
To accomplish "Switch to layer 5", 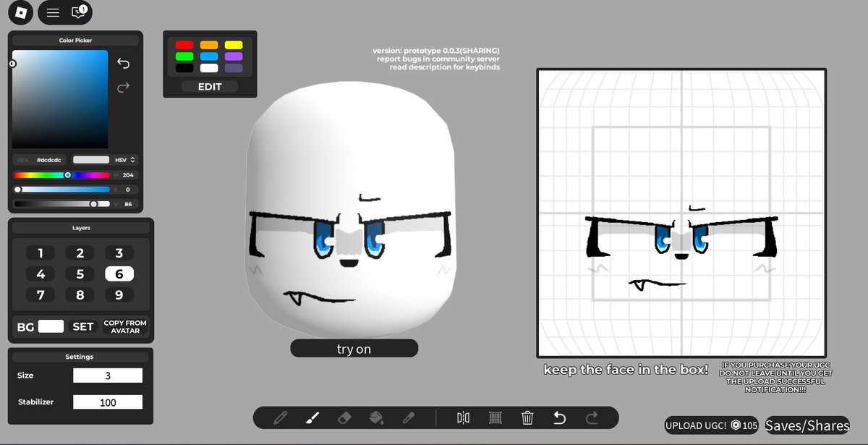I will 80,274.
